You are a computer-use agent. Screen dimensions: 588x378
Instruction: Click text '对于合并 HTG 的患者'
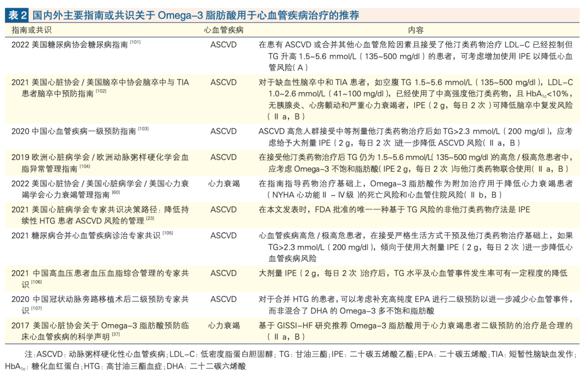pos(296,299)
